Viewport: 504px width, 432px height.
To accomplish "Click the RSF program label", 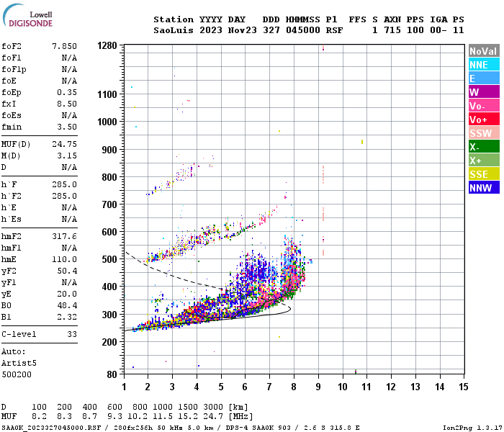I will [x=334, y=30].
